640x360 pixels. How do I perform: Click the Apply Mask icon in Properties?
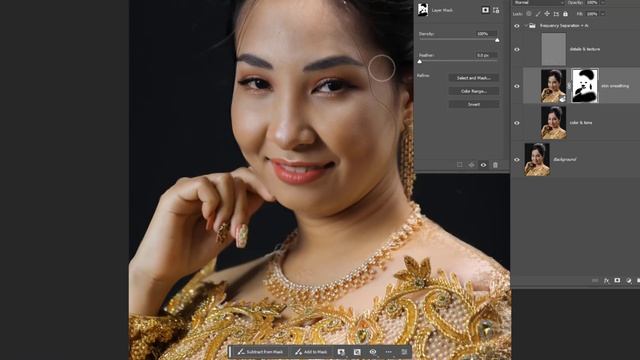471,165
